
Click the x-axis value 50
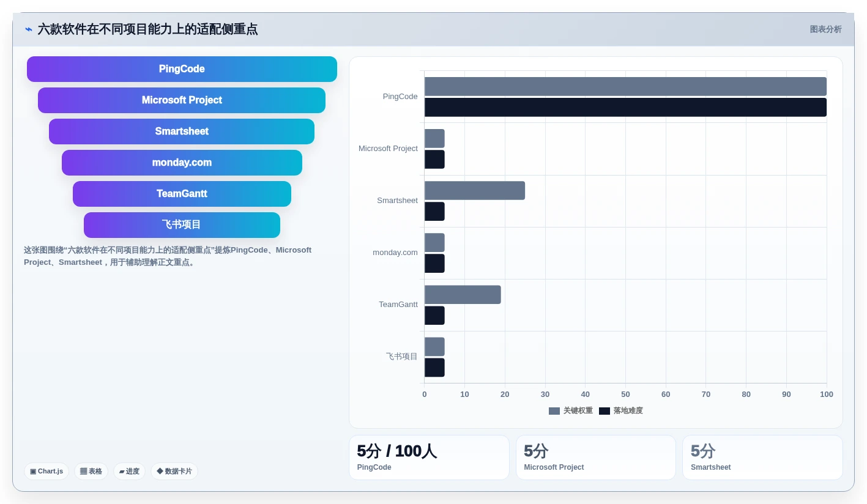click(625, 395)
